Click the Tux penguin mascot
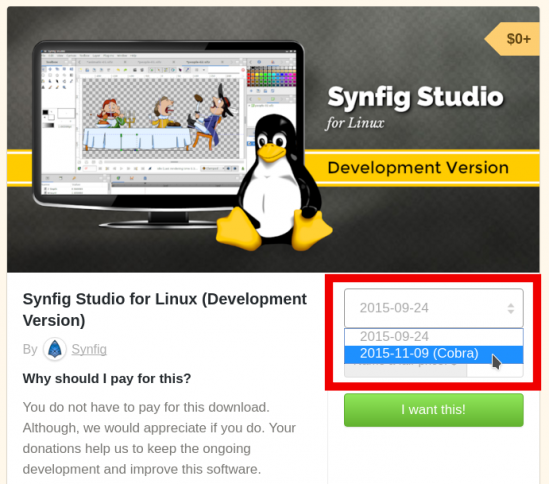Image resolution: width=549 pixels, height=484 pixels. [274, 183]
